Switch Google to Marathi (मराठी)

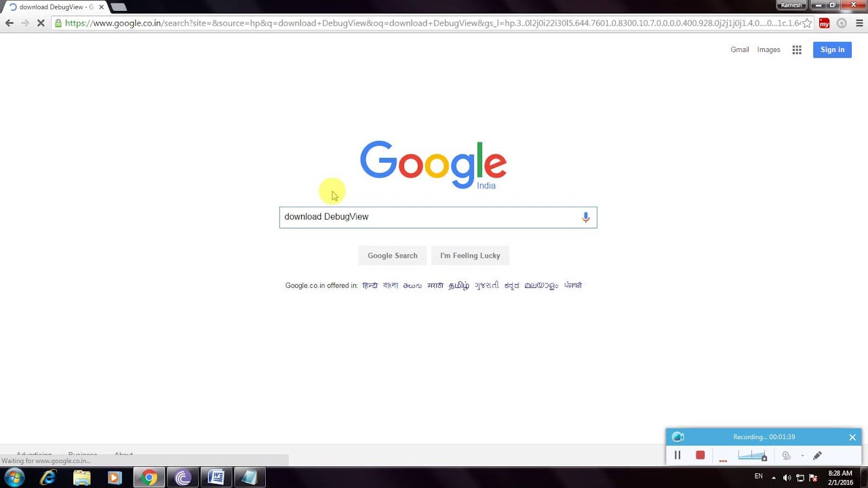(435, 285)
